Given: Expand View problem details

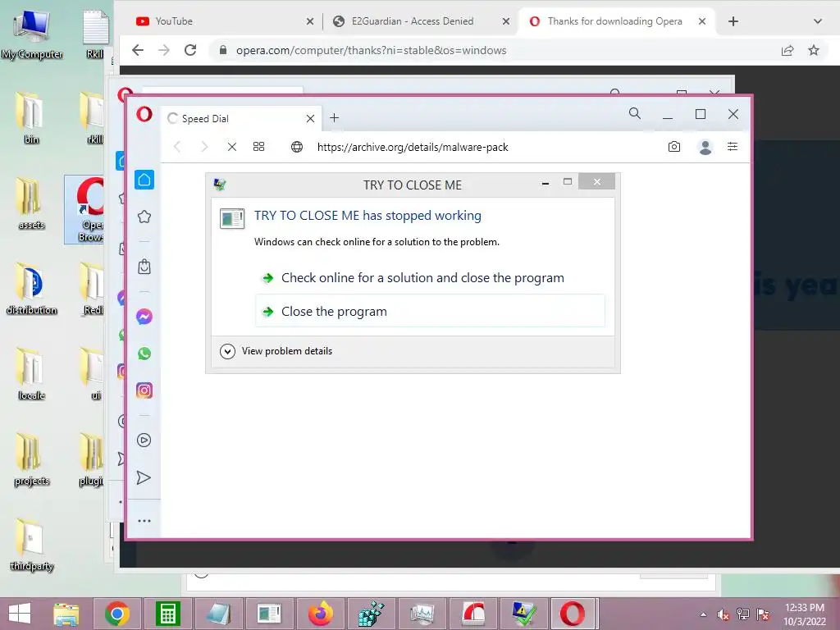Looking at the screenshot, I should 276,351.
